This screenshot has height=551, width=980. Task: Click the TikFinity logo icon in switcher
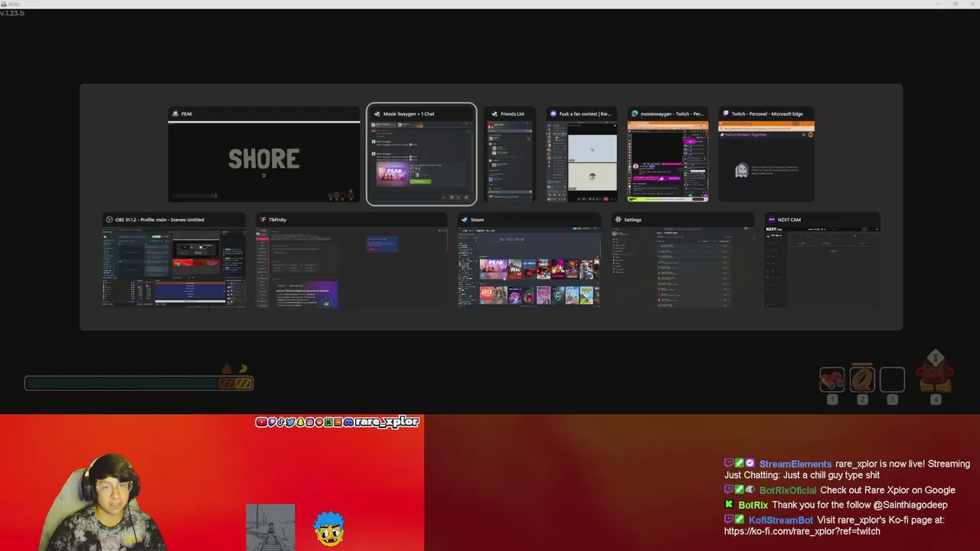click(263, 220)
